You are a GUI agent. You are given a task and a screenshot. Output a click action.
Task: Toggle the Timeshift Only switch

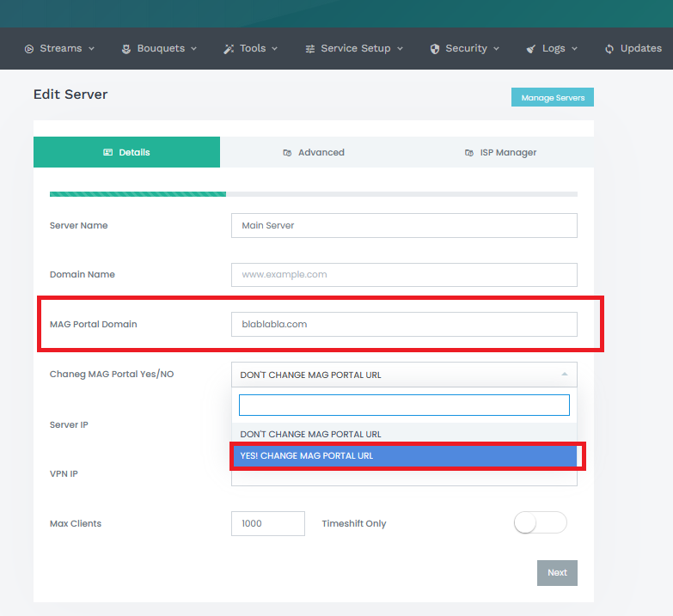coord(540,522)
